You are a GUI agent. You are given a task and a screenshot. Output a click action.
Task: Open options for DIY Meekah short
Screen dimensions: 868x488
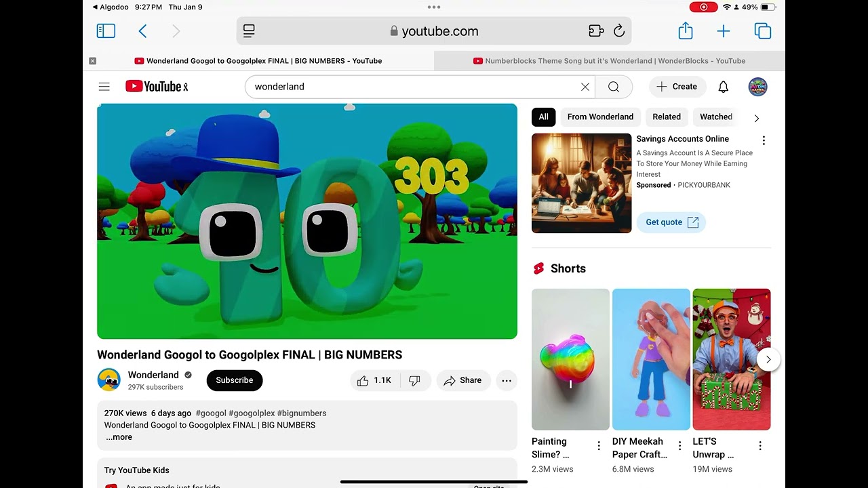(x=679, y=445)
